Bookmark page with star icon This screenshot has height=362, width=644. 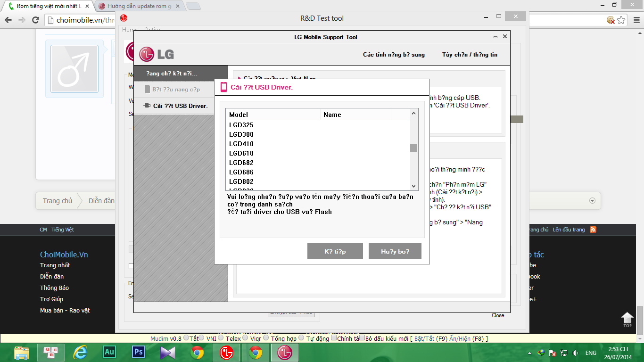point(622,20)
